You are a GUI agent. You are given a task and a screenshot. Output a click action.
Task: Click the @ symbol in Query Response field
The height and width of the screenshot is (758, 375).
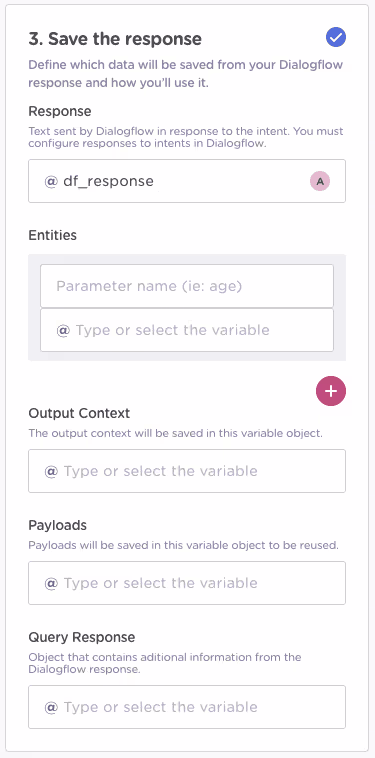(x=51, y=707)
